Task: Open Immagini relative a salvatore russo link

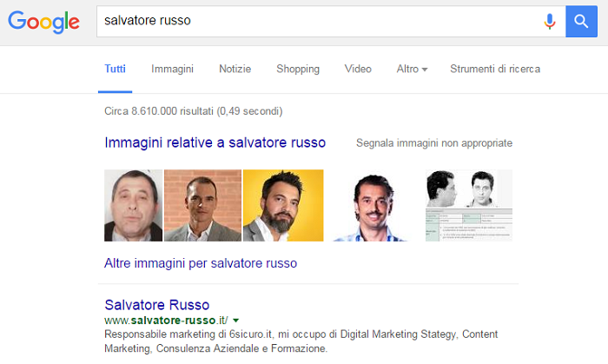Action: pyautogui.click(x=215, y=142)
